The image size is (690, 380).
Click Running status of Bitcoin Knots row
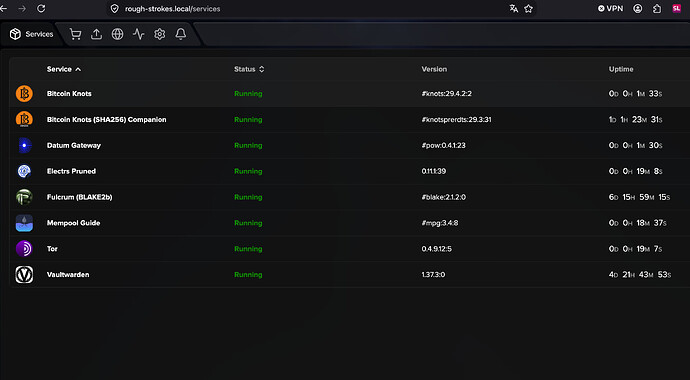(x=248, y=94)
